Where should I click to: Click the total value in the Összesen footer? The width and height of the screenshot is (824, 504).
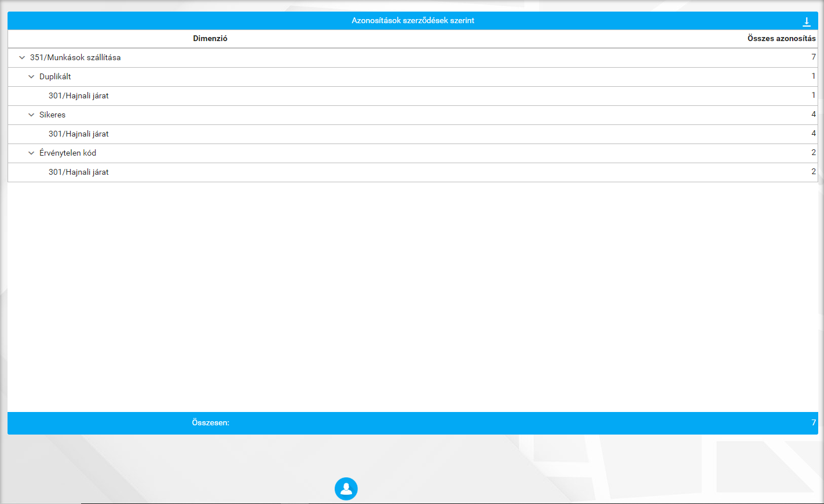click(813, 423)
